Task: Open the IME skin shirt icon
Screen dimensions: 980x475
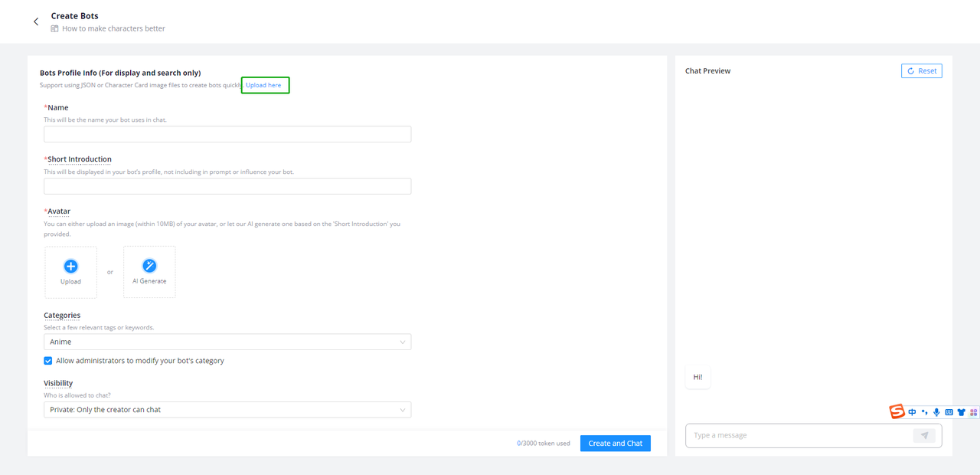Action: tap(962, 412)
